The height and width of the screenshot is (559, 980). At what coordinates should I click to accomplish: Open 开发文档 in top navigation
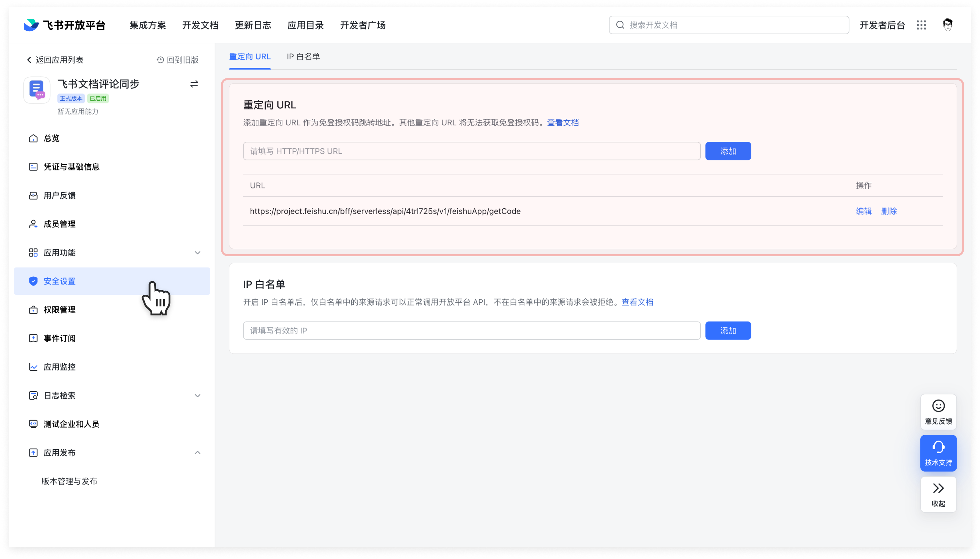[200, 25]
